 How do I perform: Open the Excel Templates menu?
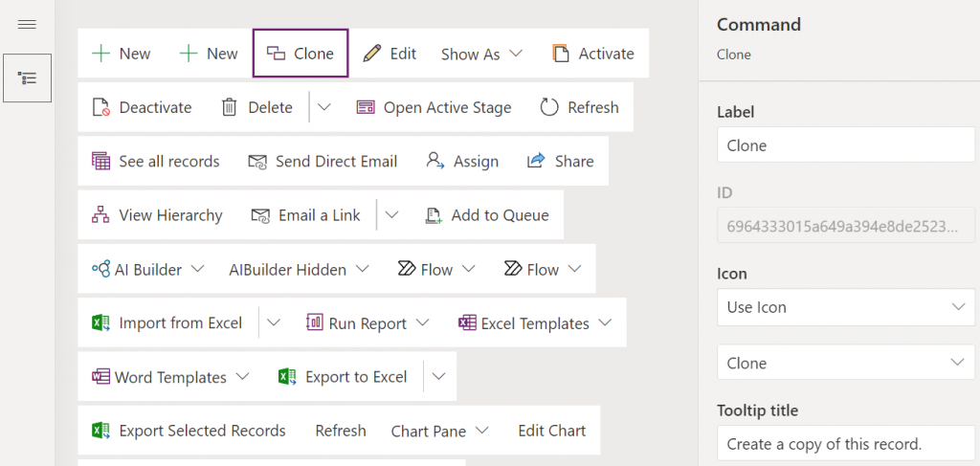[535, 323]
